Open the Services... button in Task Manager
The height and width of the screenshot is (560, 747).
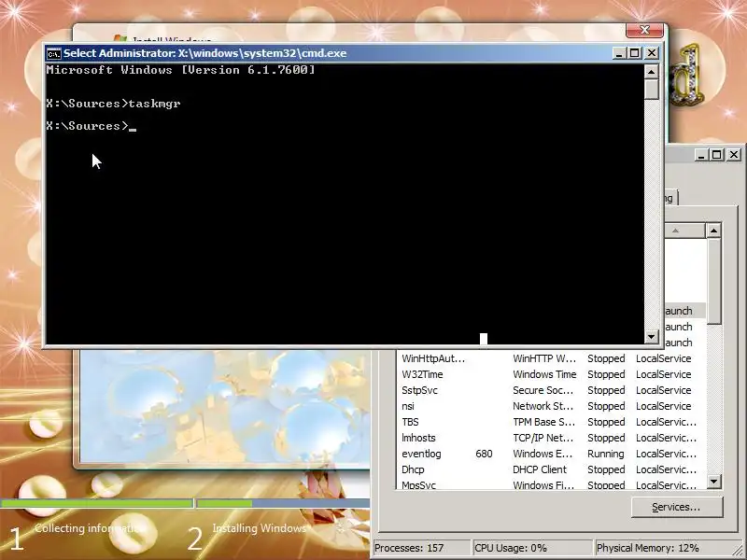677,507
